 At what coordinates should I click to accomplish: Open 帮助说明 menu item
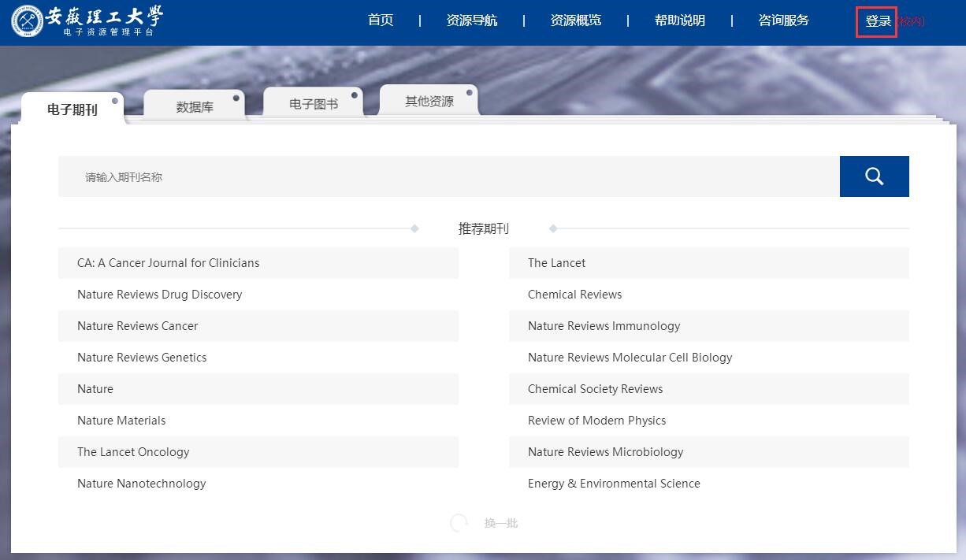680,20
